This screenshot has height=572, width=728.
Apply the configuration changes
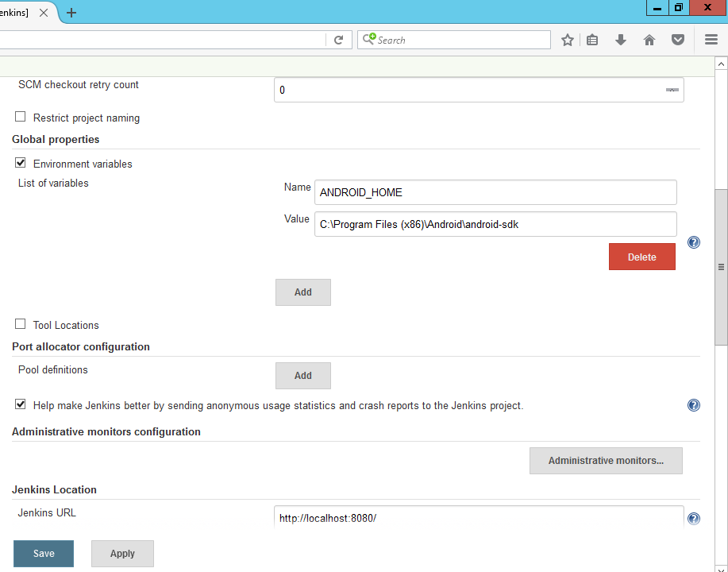[122, 554]
